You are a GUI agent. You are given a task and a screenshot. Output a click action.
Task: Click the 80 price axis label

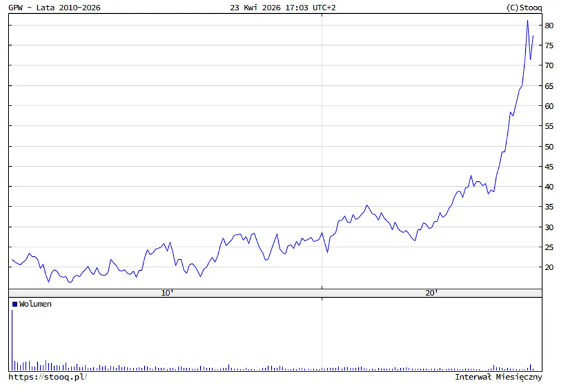pyautogui.click(x=549, y=25)
